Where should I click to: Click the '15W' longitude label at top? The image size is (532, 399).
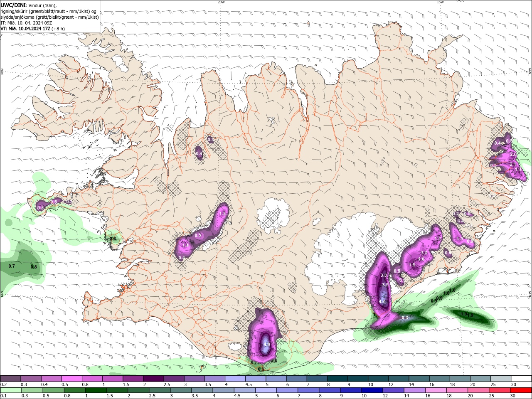tap(440, 2)
